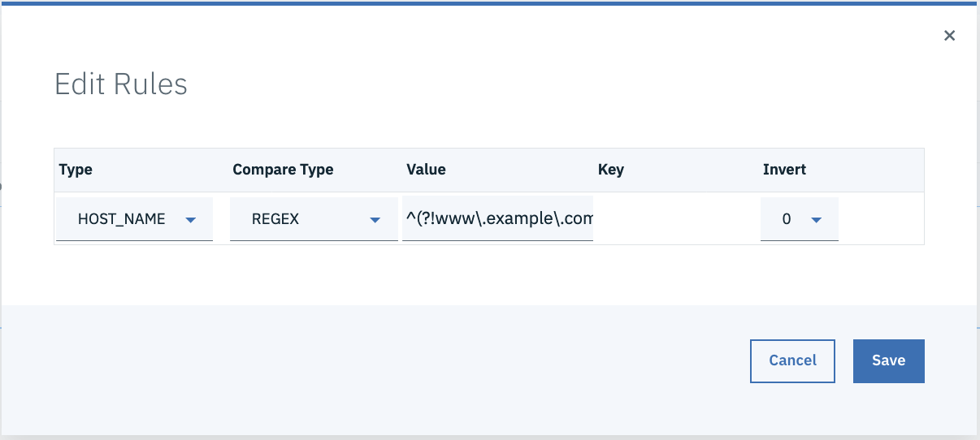This screenshot has width=980, height=440.
Task: Expand the Invert dropdown showing 0
Action: [798, 219]
